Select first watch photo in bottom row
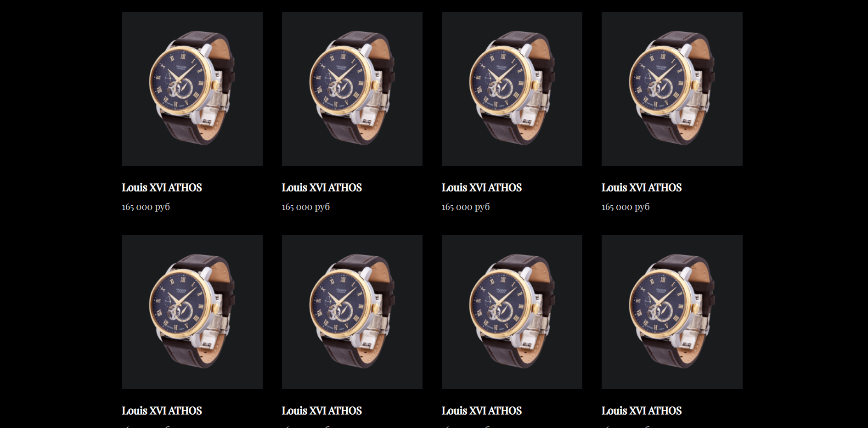 pyautogui.click(x=192, y=312)
